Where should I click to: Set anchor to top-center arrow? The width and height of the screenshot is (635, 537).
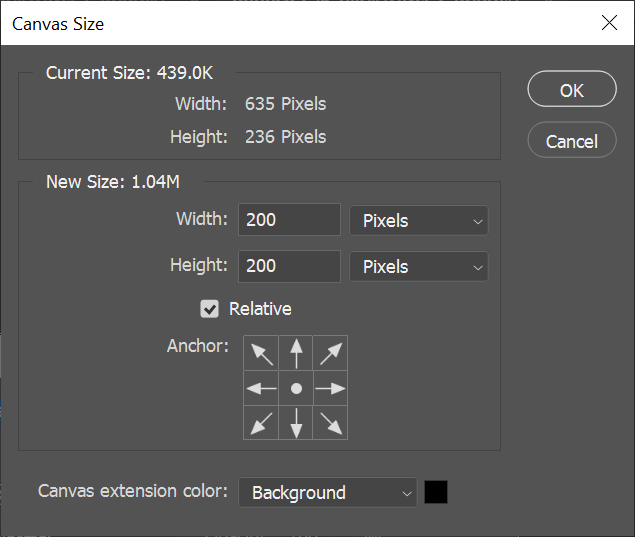point(296,353)
